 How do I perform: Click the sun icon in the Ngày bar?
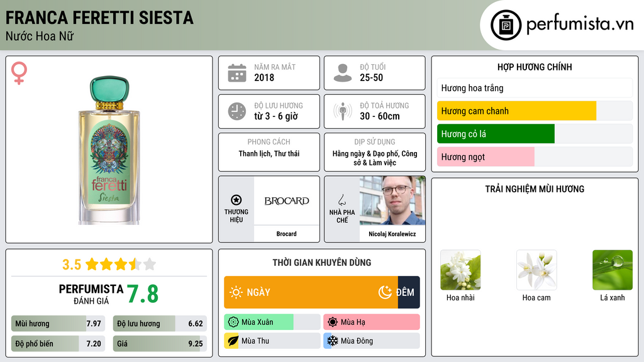tap(236, 292)
